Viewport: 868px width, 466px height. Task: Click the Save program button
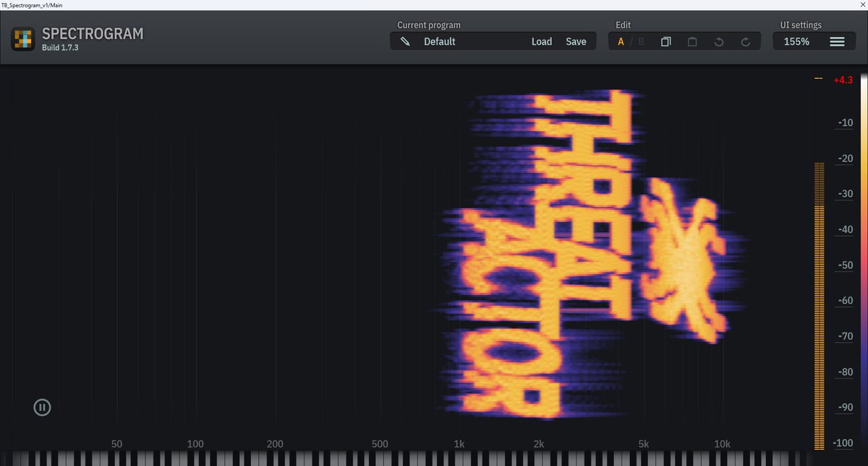tap(576, 41)
